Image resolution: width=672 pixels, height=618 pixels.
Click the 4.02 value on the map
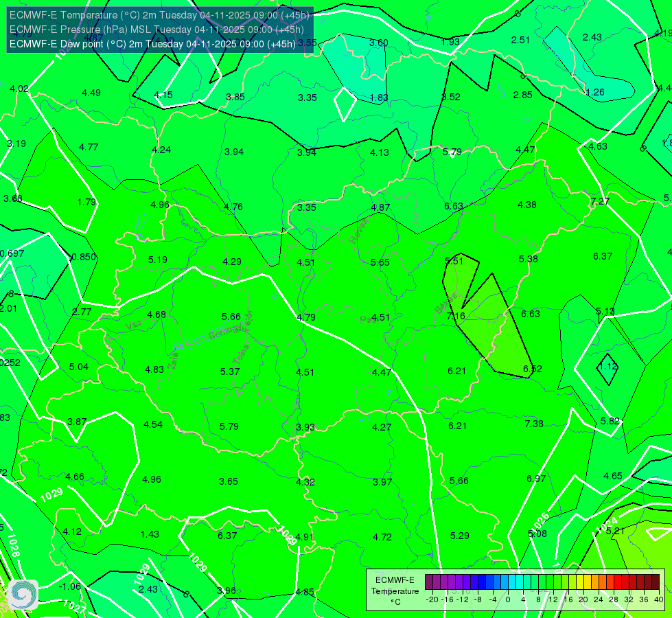19,89
